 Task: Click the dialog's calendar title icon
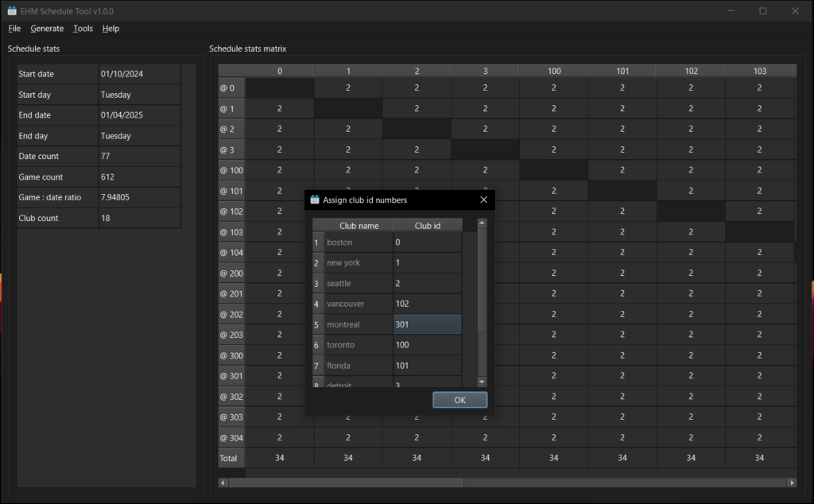coord(315,200)
